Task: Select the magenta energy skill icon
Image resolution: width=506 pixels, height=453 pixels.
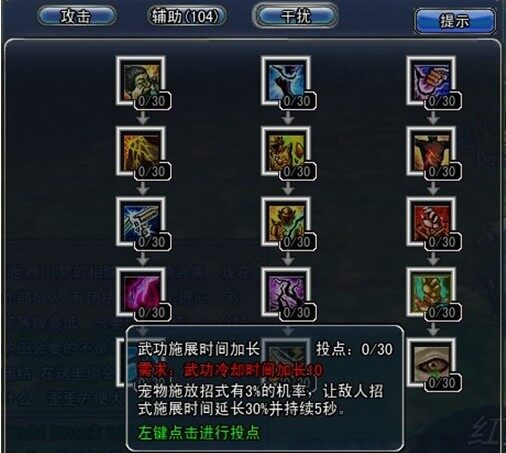Action: [x=141, y=293]
